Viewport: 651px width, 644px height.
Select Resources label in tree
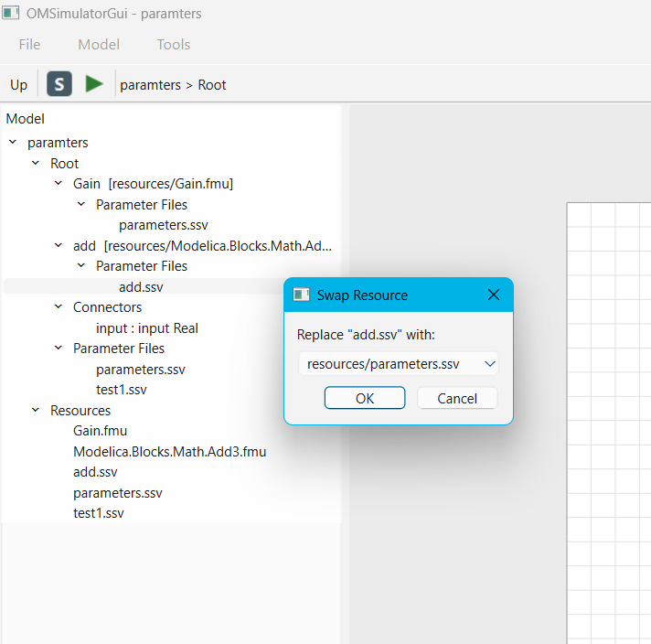tap(80, 411)
